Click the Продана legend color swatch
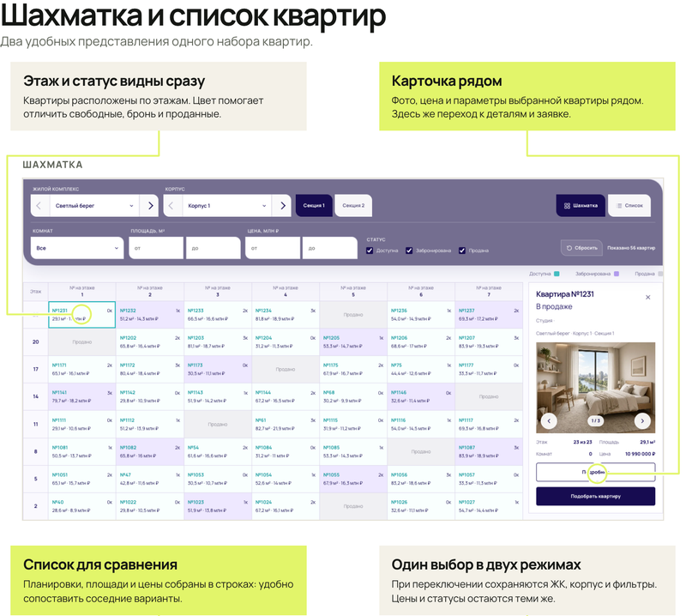 tap(660, 274)
